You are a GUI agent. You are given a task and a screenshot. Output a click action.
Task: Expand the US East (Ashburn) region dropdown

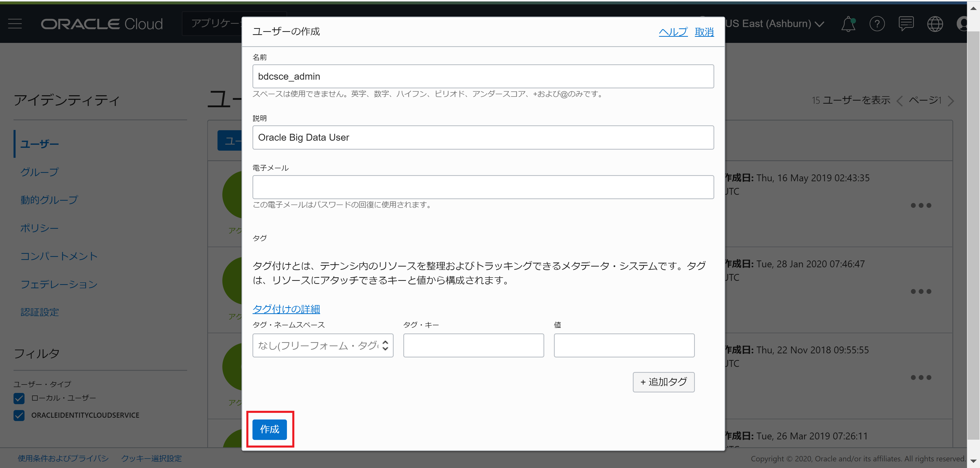pyautogui.click(x=774, y=23)
